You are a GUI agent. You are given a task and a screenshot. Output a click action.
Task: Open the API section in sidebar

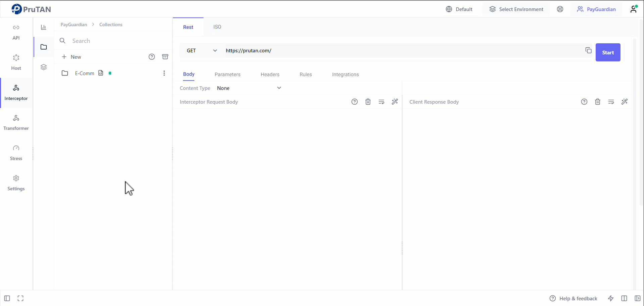[16, 33]
